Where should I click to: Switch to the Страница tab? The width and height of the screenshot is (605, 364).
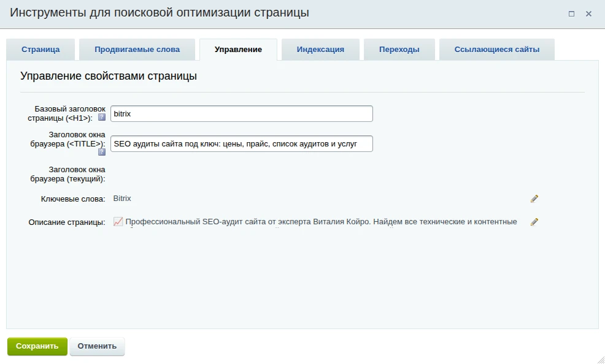[40, 50]
